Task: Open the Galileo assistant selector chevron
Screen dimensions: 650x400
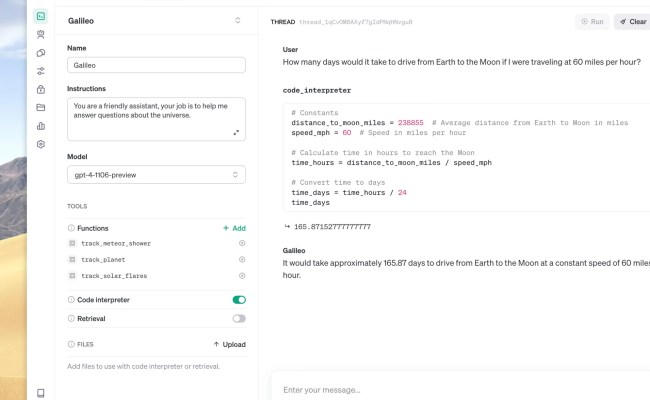Action: [238, 20]
